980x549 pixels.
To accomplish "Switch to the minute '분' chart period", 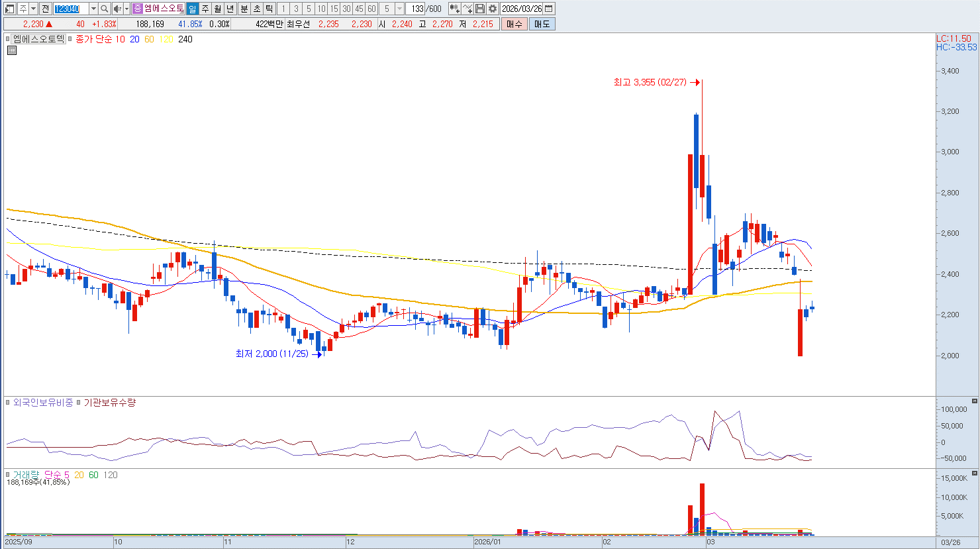I will 244,9.
